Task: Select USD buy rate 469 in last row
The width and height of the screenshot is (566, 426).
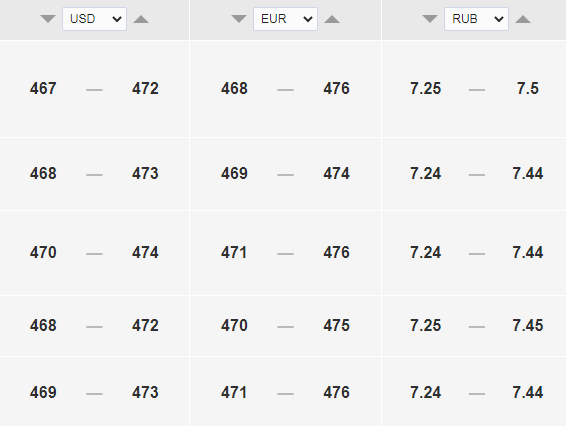Action: pos(43,392)
